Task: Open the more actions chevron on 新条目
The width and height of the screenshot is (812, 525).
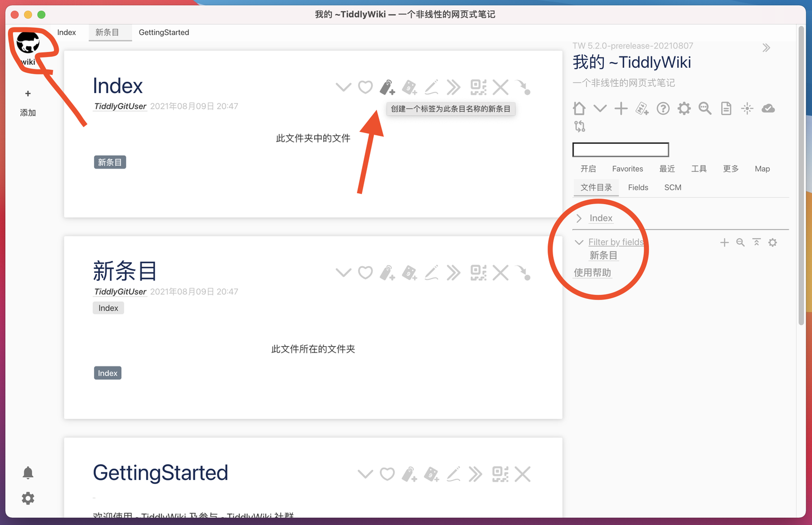Action: point(454,272)
